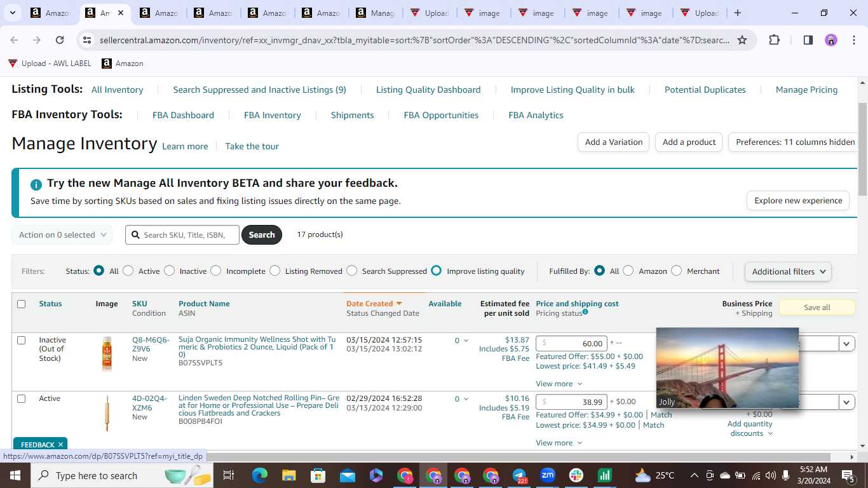
Task: Click the horizontal scrollbar at page bottom
Action: tap(419, 457)
